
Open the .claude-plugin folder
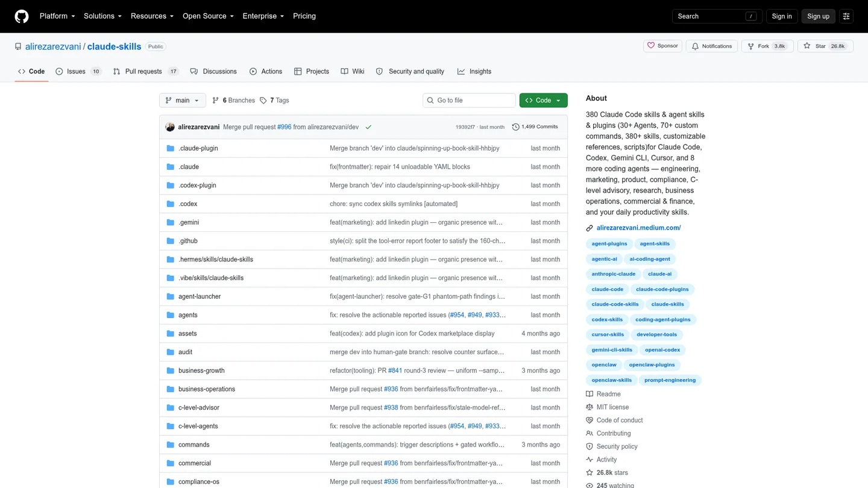click(x=198, y=148)
